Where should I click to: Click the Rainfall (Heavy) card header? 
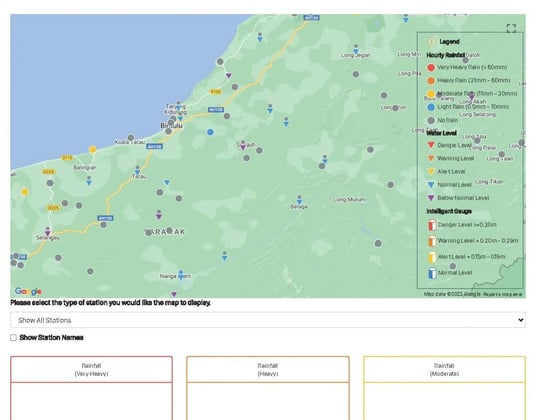268,370
